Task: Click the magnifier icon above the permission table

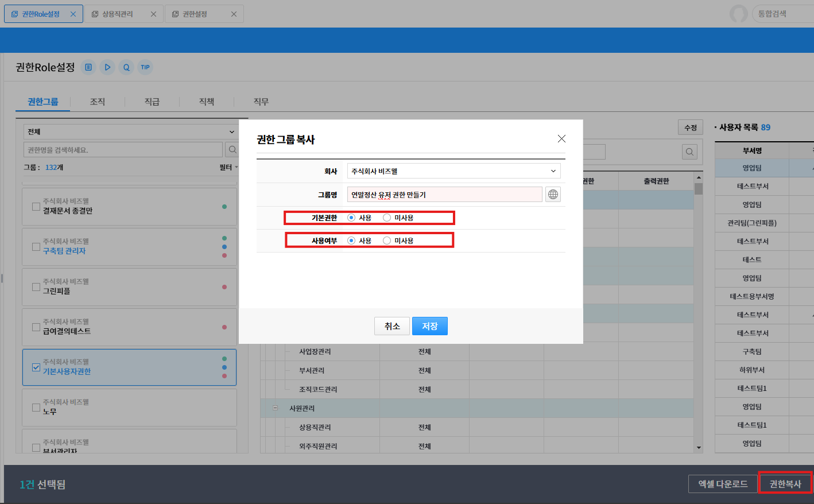Action: tap(689, 152)
